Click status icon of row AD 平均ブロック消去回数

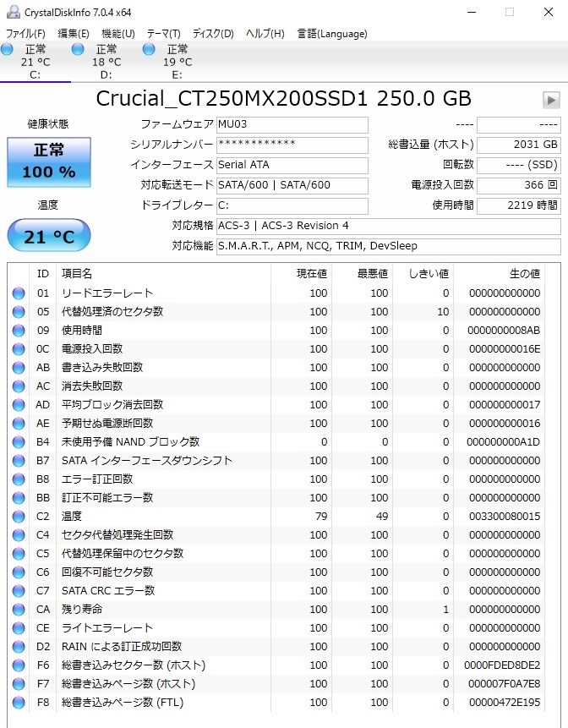pos(19,404)
